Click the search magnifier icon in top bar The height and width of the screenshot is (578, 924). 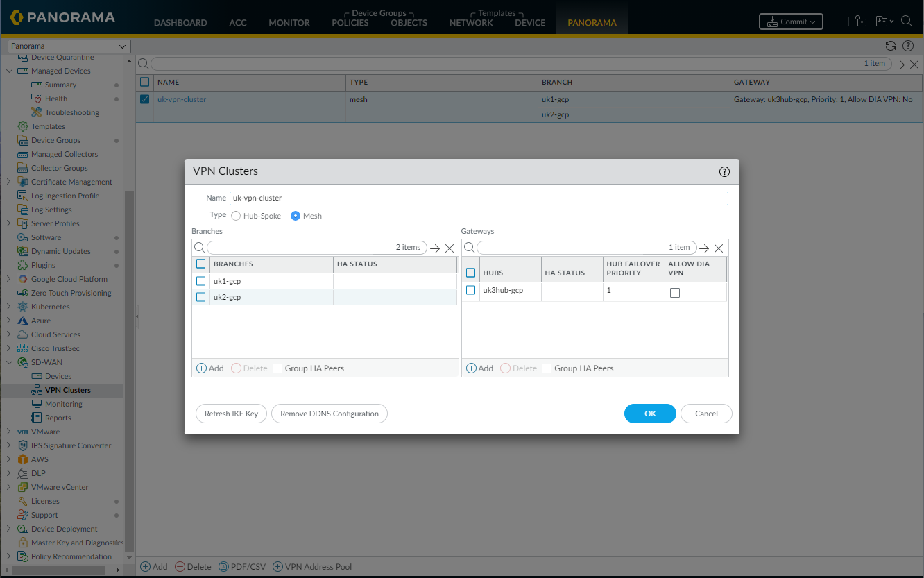click(x=906, y=21)
